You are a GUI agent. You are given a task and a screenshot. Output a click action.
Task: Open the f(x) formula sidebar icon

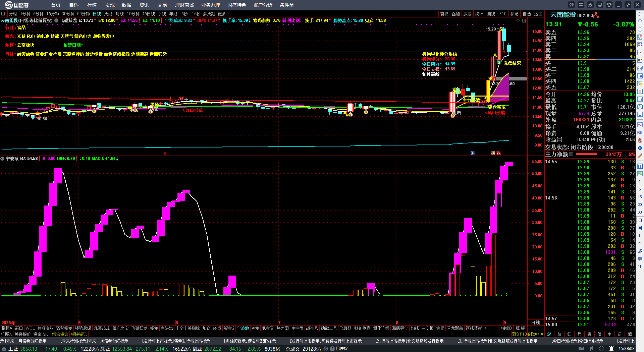pos(640,107)
